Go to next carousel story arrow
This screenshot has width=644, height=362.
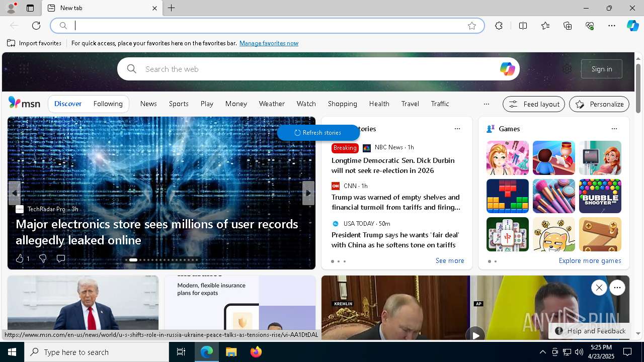pyautogui.click(x=308, y=193)
